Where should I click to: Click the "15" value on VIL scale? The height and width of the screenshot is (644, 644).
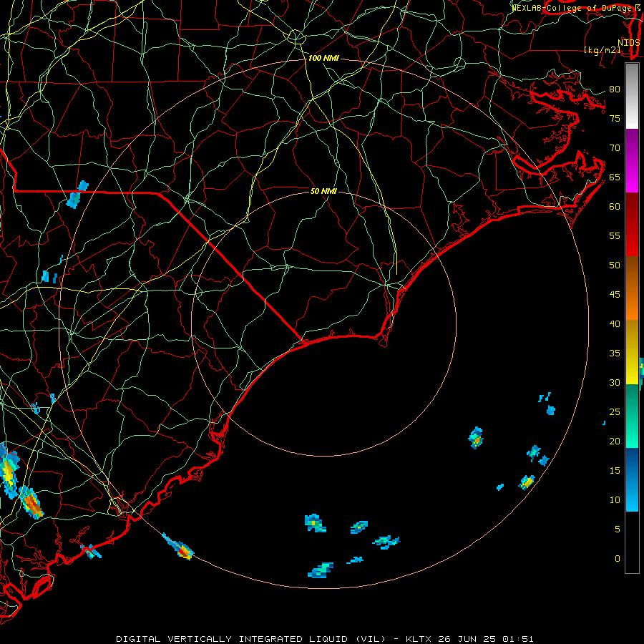[615, 471]
